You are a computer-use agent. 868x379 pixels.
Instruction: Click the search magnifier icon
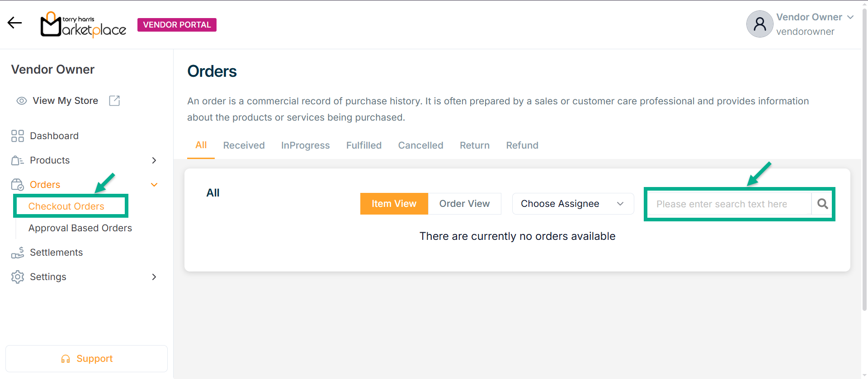[822, 204]
